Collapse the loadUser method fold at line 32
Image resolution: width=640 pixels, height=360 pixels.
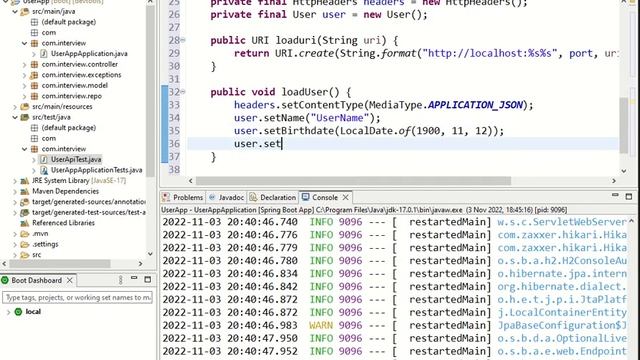coord(183,92)
